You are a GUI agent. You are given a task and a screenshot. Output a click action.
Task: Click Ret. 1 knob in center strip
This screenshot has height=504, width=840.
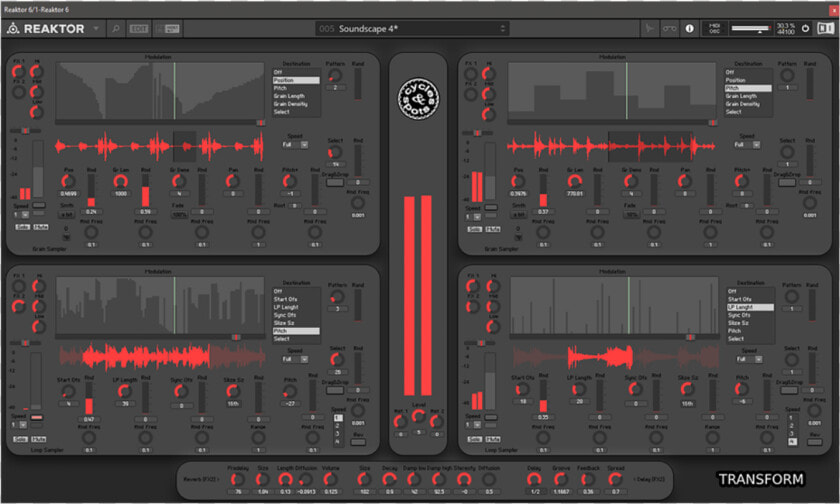click(400, 422)
